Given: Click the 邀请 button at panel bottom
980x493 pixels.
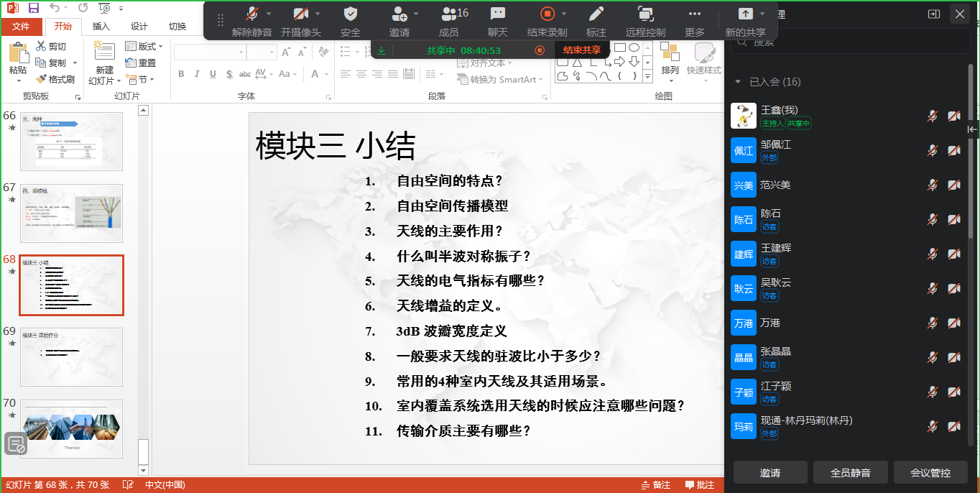Looking at the screenshot, I should click(770, 473).
